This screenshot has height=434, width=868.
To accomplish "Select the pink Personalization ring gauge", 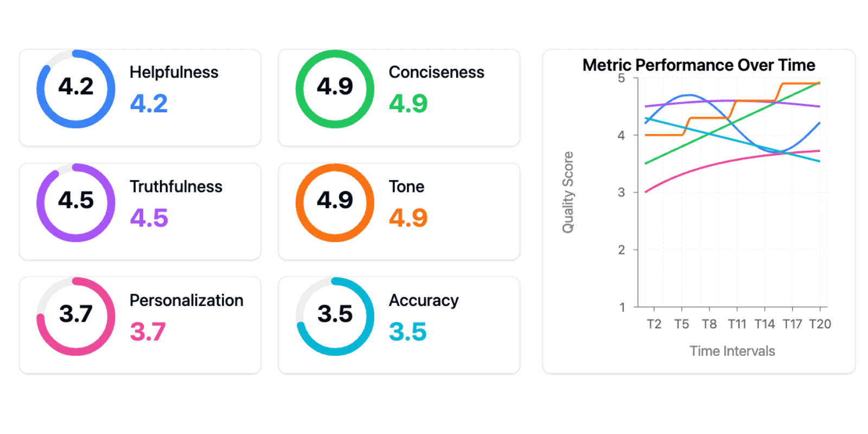I will [x=76, y=317].
